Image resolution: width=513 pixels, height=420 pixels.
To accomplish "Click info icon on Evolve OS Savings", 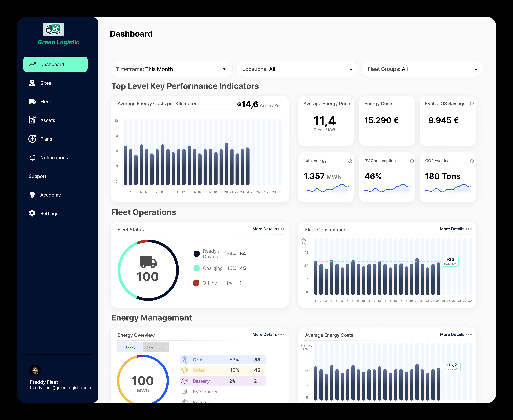I will click(472, 103).
